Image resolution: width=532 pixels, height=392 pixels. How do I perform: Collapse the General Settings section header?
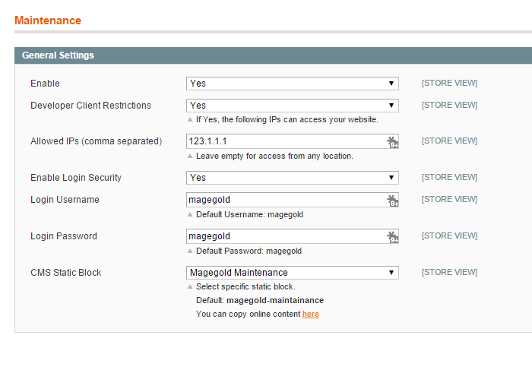click(273, 55)
